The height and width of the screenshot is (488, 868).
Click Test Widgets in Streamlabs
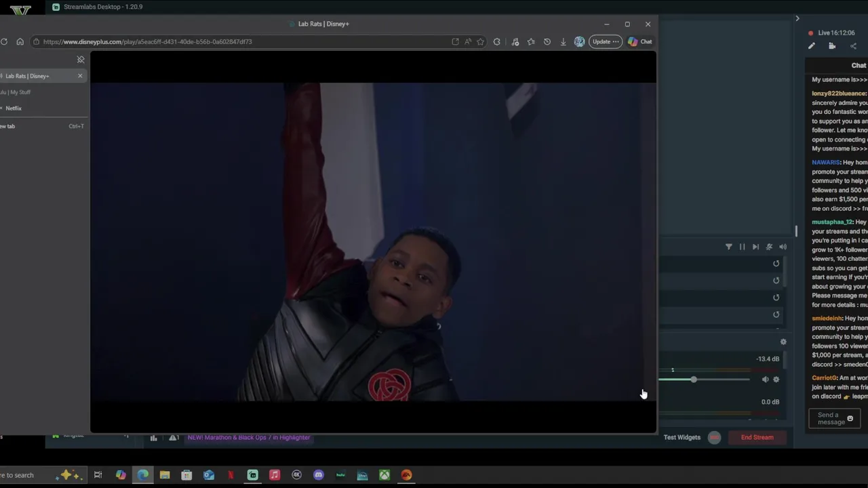pos(682,437)
